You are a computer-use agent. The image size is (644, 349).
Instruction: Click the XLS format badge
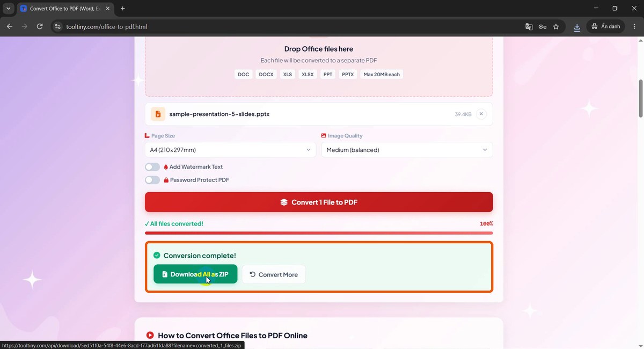tap(288, 74)
